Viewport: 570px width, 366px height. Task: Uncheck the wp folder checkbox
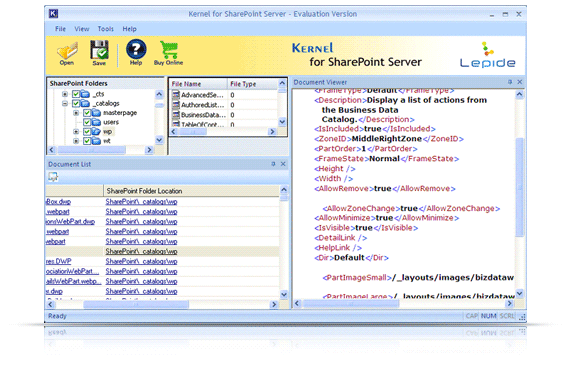[x=87, y=132]
